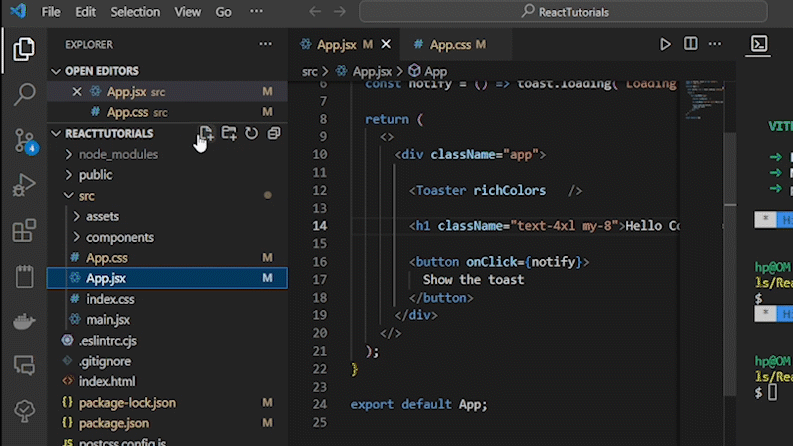Image resolution: width=793 pixels, height=446 pixels.
Task: Go back in navigation history
Action: (x=315, y=12)
